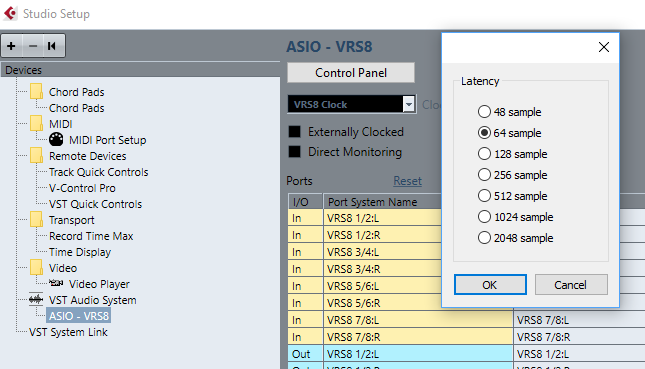Click the Chord Pads folder icon

pyautogui.click(x=36, y=91)
